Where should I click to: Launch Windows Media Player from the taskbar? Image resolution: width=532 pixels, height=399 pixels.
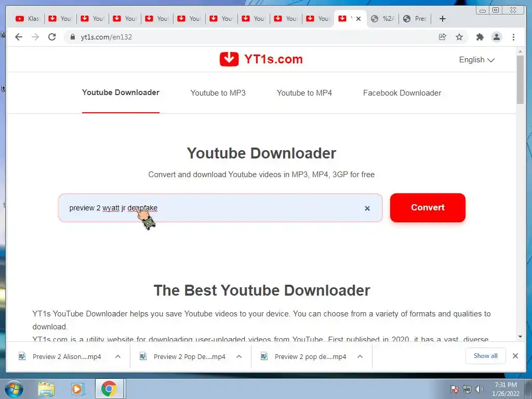pyautogui.click(x=77, y=389)
